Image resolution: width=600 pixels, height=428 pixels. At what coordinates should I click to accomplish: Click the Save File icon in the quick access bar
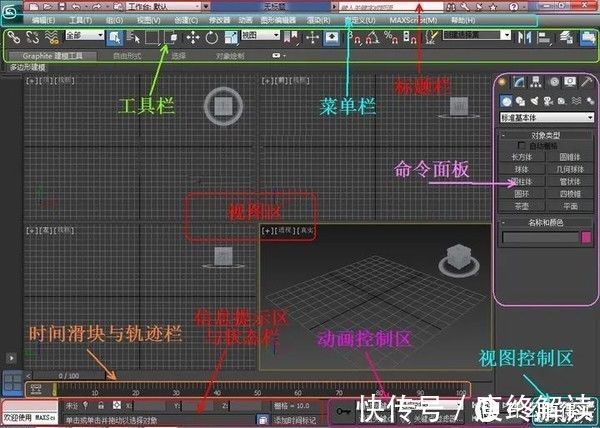[x=62, y=7]
